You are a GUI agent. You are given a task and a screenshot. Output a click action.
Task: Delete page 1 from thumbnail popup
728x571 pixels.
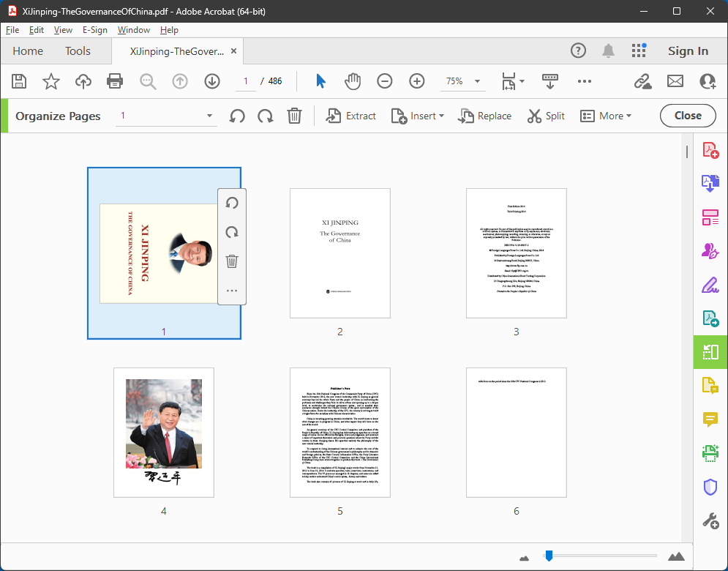[232, 261]
